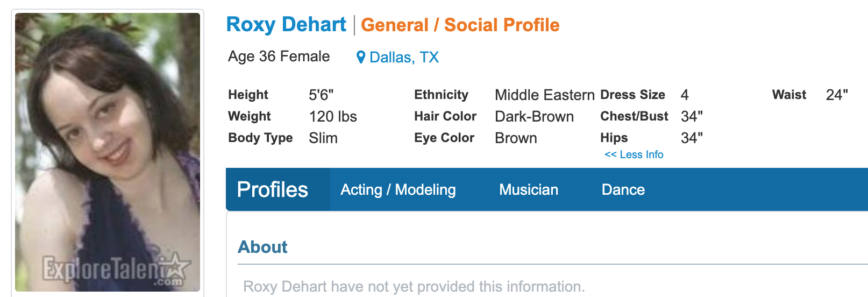Image resolution: width=868 pixels, height=297 pixels.
Task: Select the Dance profile tab
Action: tap(623, 189)
